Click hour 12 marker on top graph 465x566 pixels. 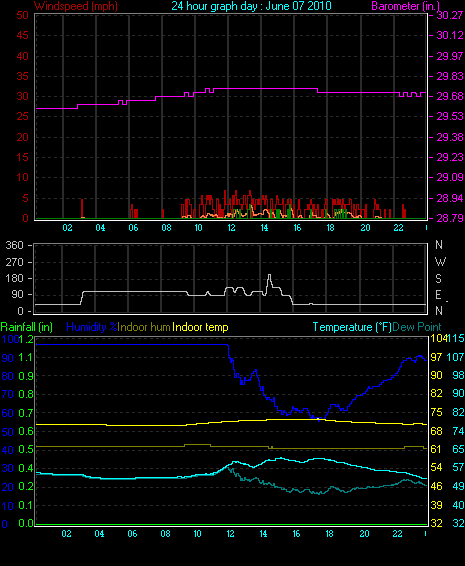coord(231,228)
